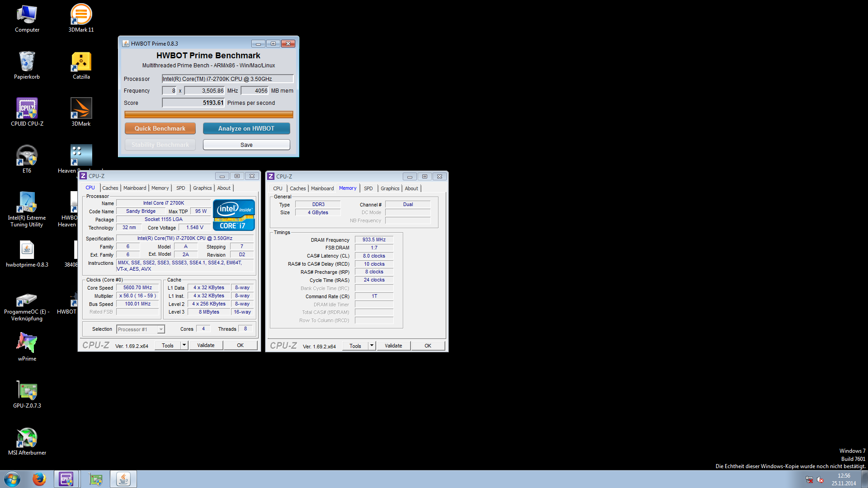Click Validate in the right CPU-Z window
Screen dimensions: 868x488
(x=393, y=346)
